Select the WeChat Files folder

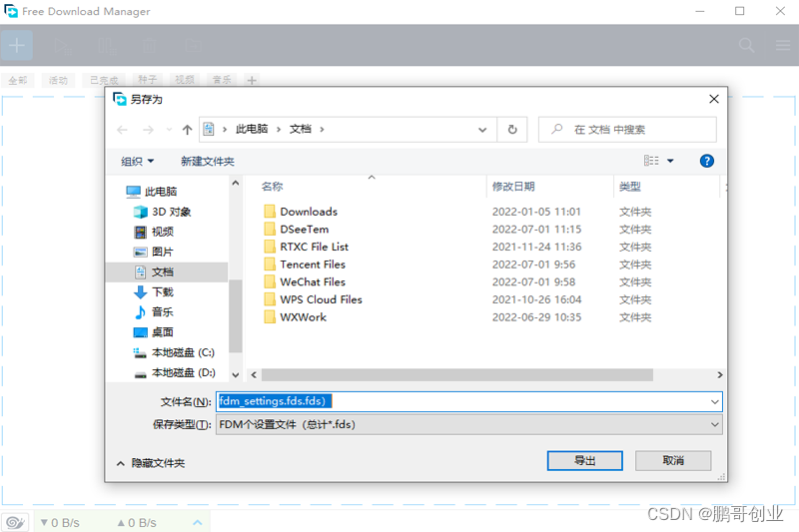313,282
